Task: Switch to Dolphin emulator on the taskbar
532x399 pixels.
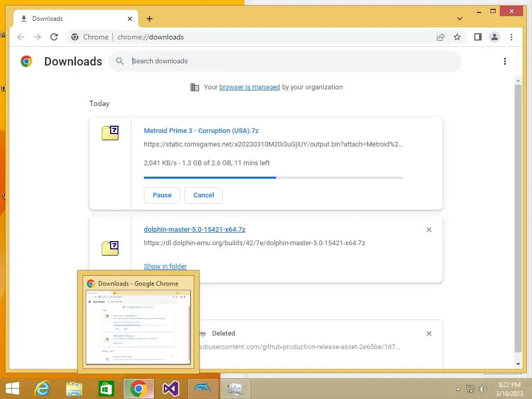Action: (203, 389)
